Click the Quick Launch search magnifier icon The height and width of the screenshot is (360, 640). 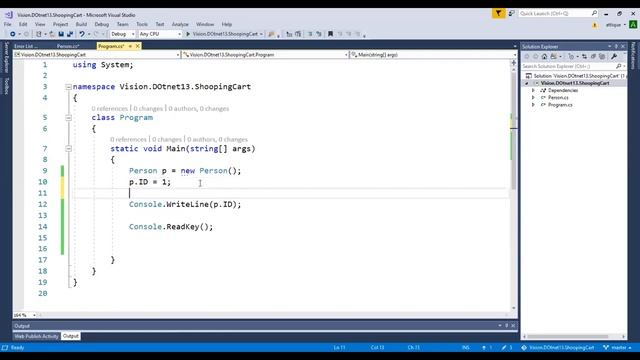point(594,13)
